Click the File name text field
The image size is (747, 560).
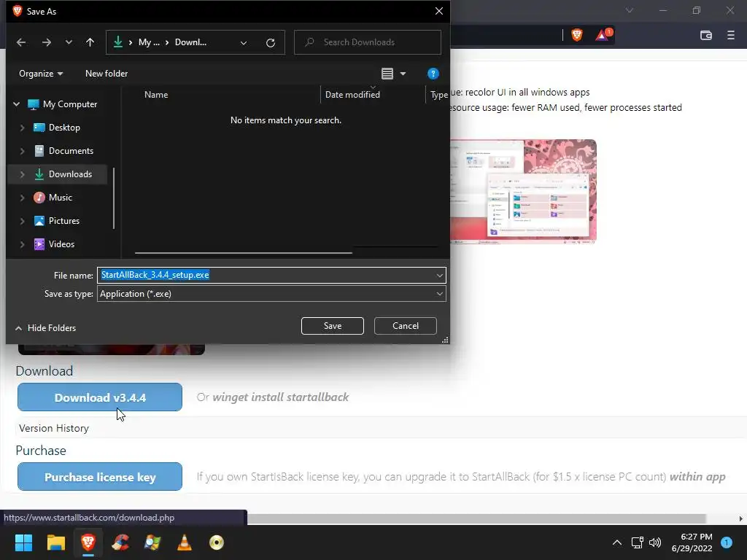click(x=266, y=275)
